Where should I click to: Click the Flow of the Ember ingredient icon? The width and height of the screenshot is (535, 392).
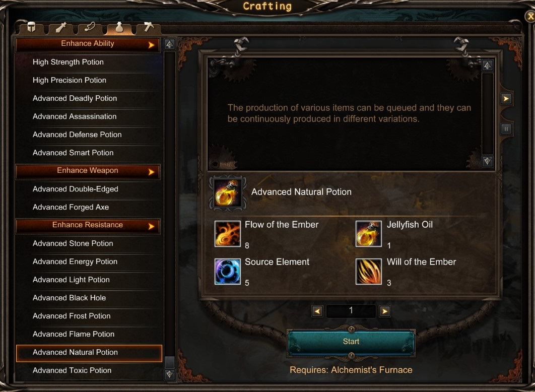point(228,234)
